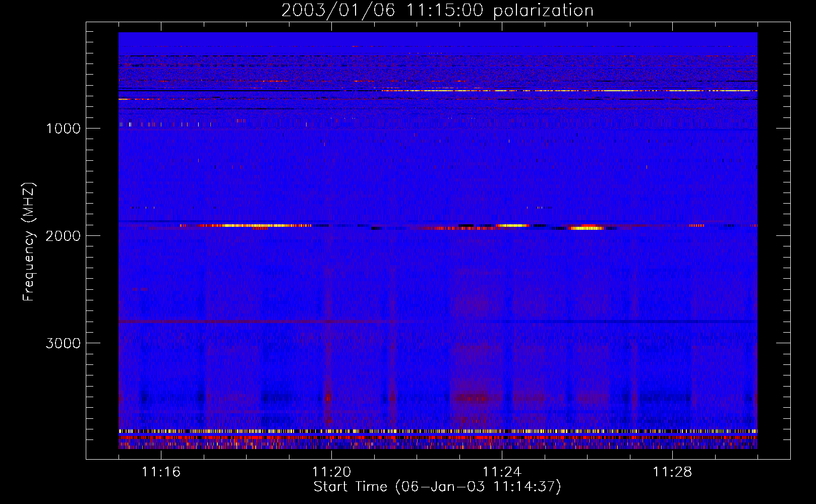Select the 3000 frequency tick label
The height and width of the screenshot is (504, 816).
click(63, 343)
